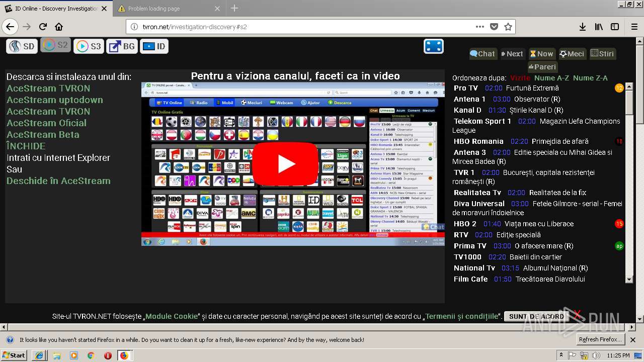Image resolution: width=644 pixels, height=362 pixels.
Task: Open Google Chrome from the taskbar
Action: coord(91,355)
